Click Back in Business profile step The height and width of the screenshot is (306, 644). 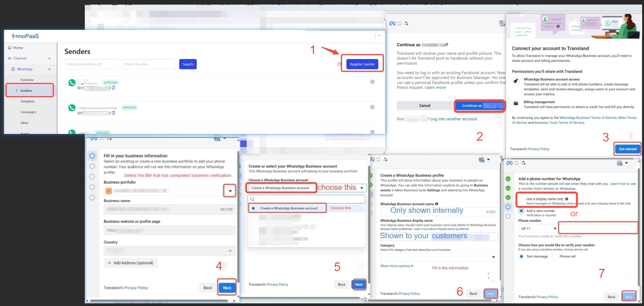(473, 294)
